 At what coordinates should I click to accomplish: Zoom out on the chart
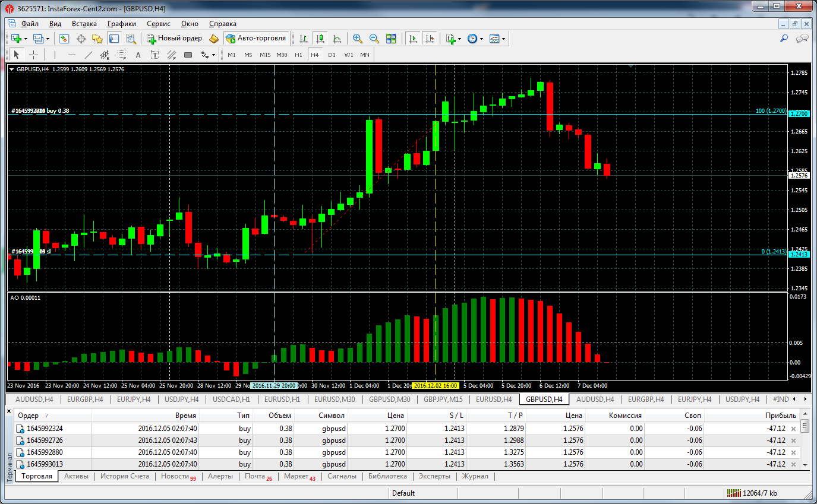click(374, 38)
